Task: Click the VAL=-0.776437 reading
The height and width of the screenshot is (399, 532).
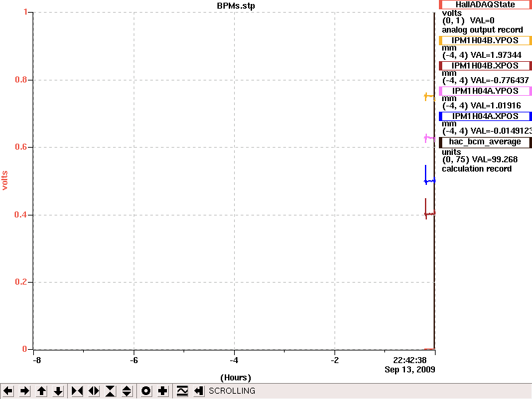Action: coord(499,80)
